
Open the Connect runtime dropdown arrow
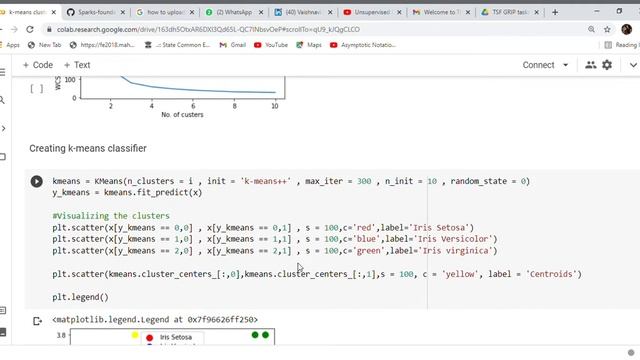pyautogui.click(x=565, y=65)
